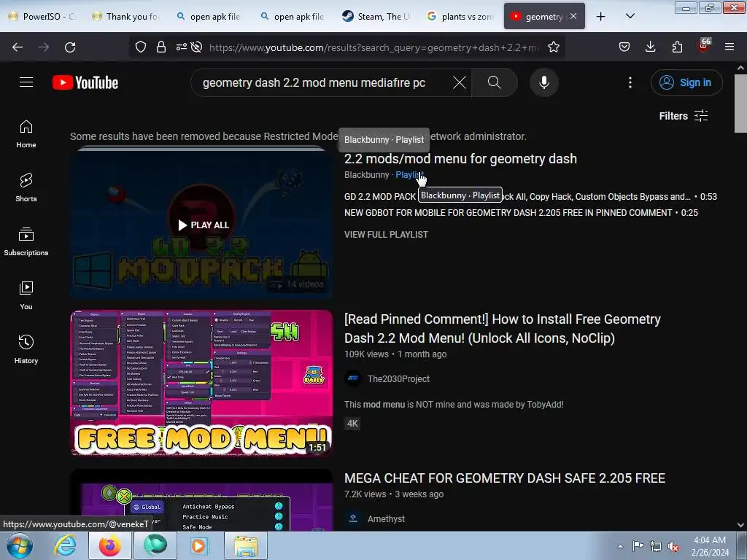The image size is (747, 560).
Task: Clear the YouTube search box with X
Action: click(460, 82)
